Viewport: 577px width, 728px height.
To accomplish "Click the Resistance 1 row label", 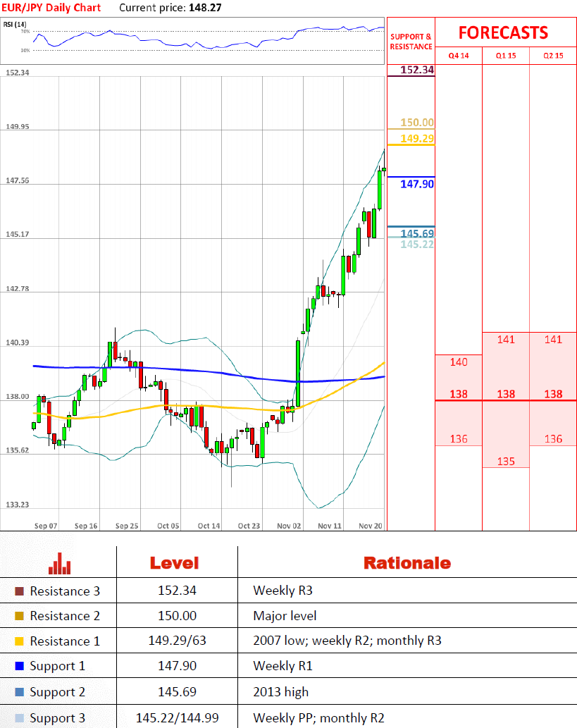I will [x=65, y=641].
